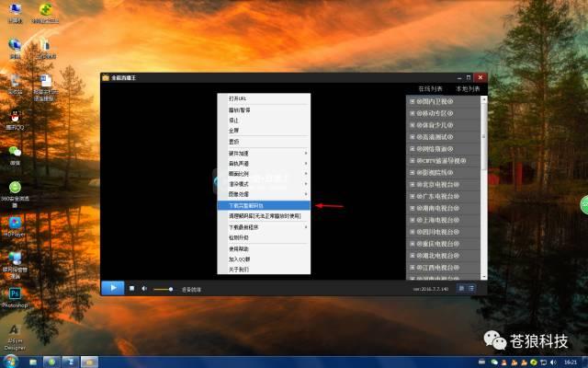The width and height of the screenshot is (588, 368).
Task: Open the 渲染模式 submenu
Action: point(264,184)
